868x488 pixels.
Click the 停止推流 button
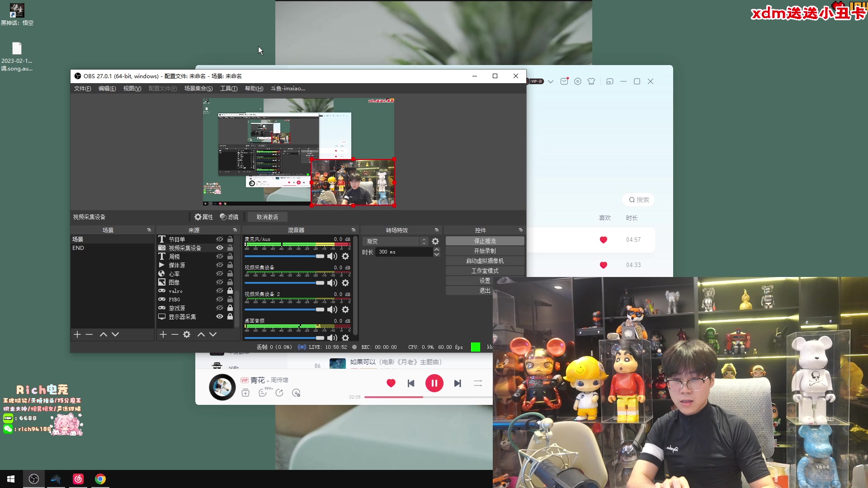(x=485, y=241)
